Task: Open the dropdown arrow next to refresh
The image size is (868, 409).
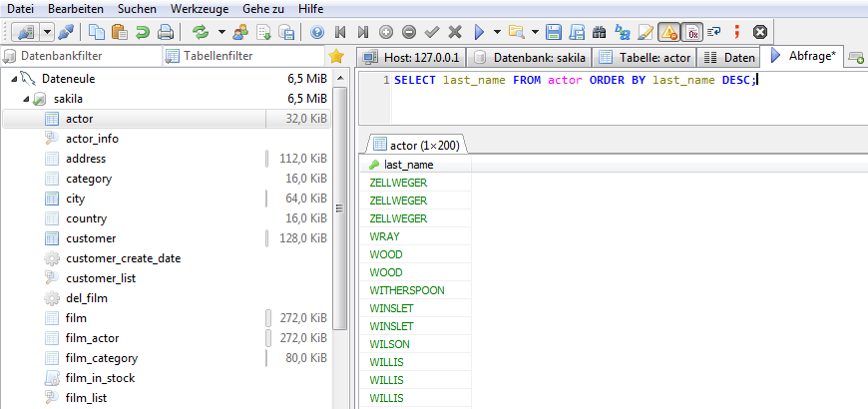Action: tap(219, 32)
